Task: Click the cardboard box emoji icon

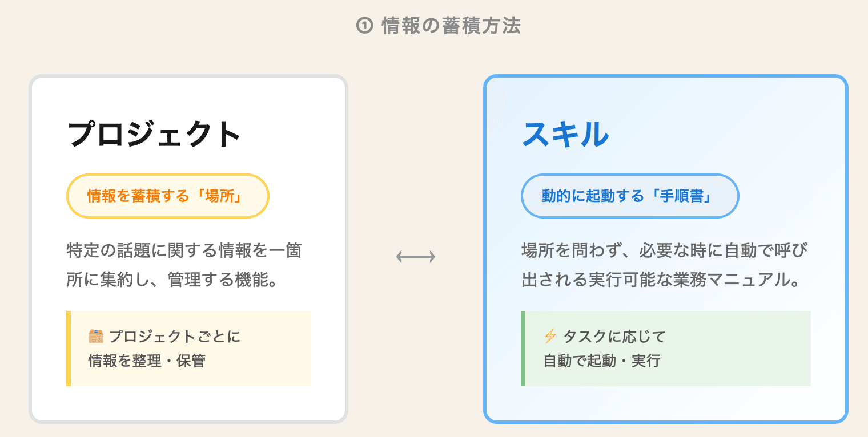Action: coord(96,336)
